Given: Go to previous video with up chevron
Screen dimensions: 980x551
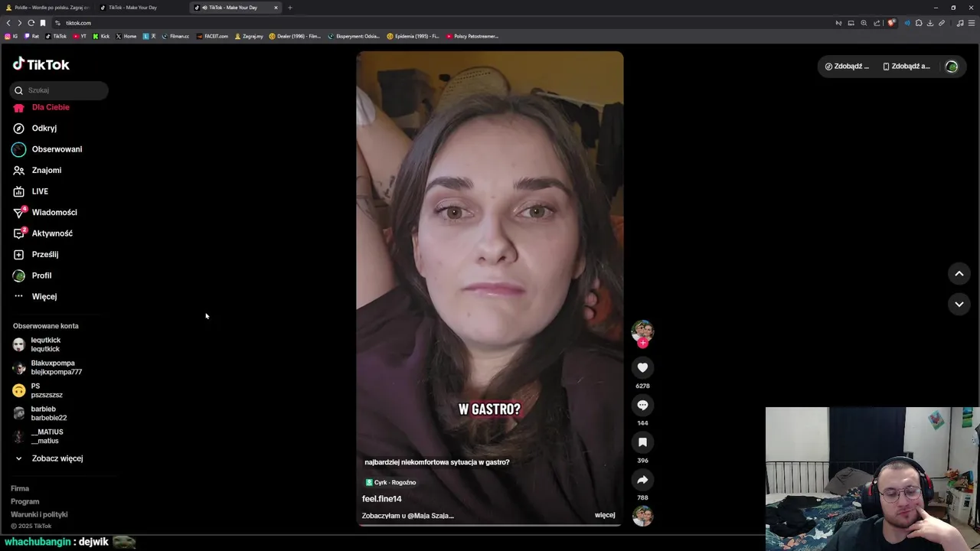Looking at the screenshot, I should click(959, 274).
